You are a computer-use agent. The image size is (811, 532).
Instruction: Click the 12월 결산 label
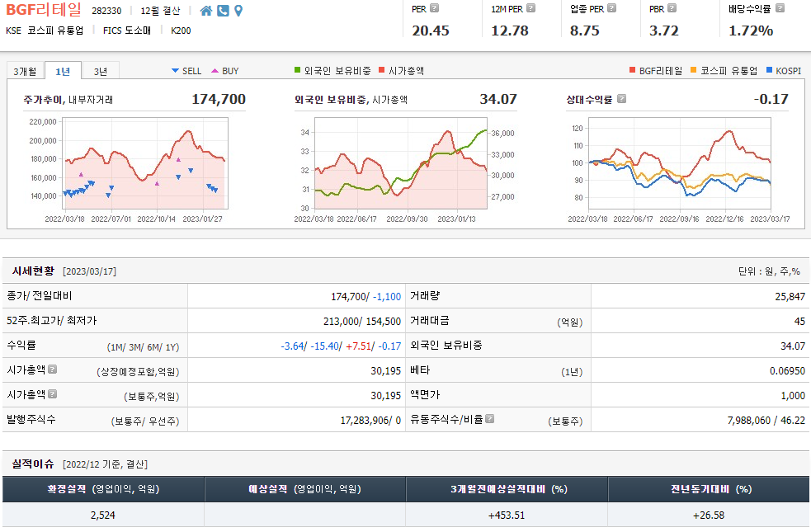point(160,11)
